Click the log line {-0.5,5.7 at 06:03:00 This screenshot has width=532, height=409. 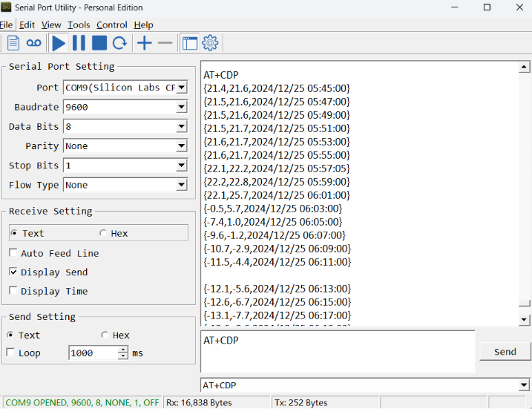click(x=273, y=209)
